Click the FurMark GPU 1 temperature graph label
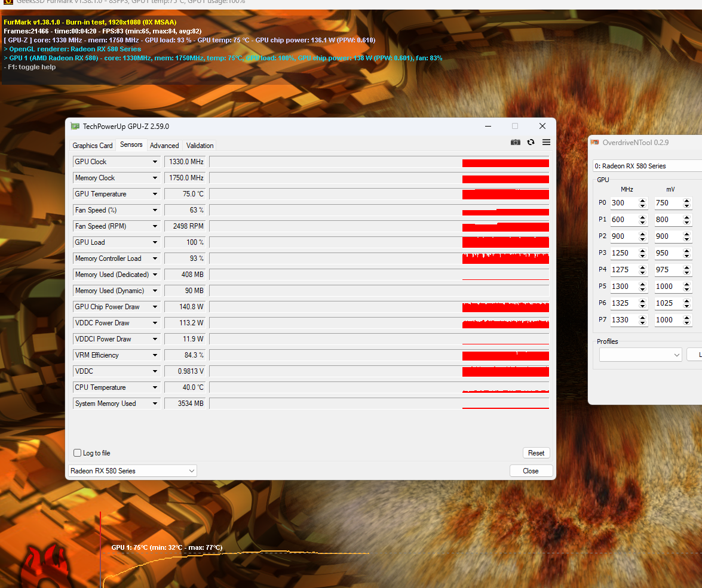702x588 pixels. pos(167,547)
